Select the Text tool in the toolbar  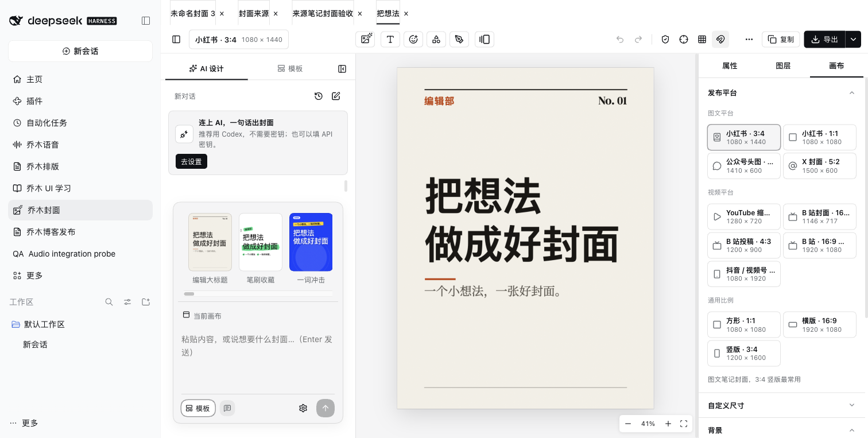tap(390, 39)
